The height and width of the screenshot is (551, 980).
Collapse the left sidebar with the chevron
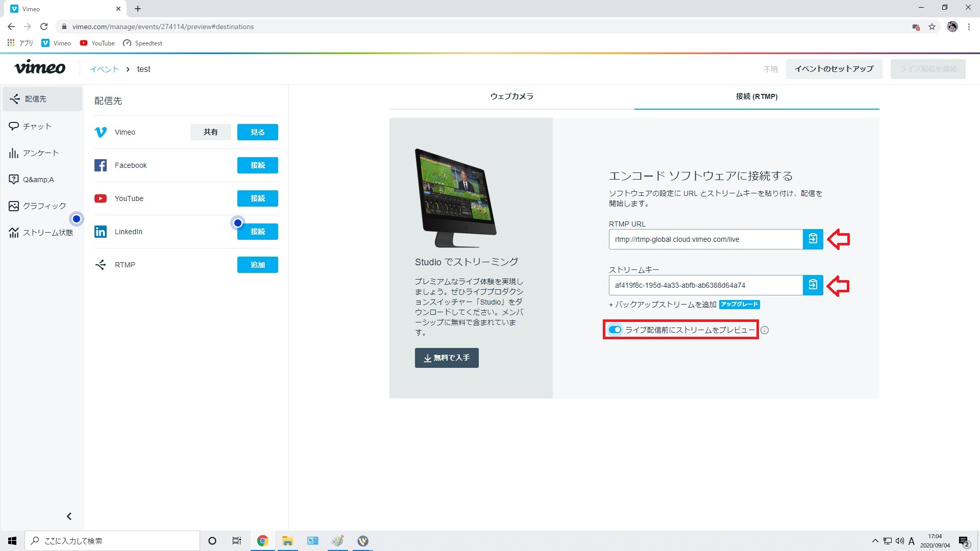point(69,516)
